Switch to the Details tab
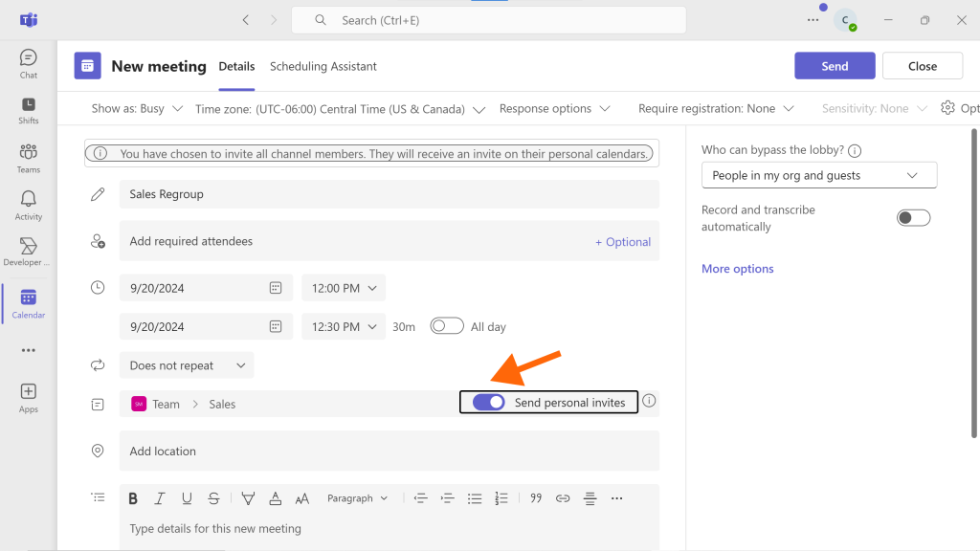This screenshot has width=980, height=551. coord(237,66)
